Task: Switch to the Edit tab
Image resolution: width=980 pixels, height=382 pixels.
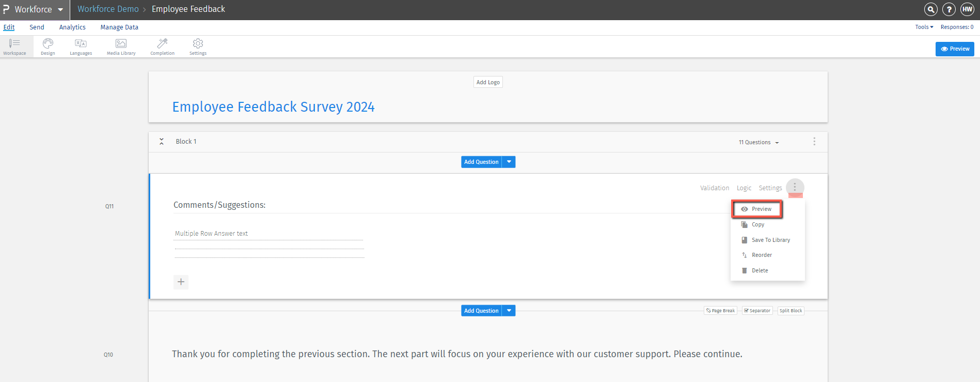Action: click(x=9, y=27)
